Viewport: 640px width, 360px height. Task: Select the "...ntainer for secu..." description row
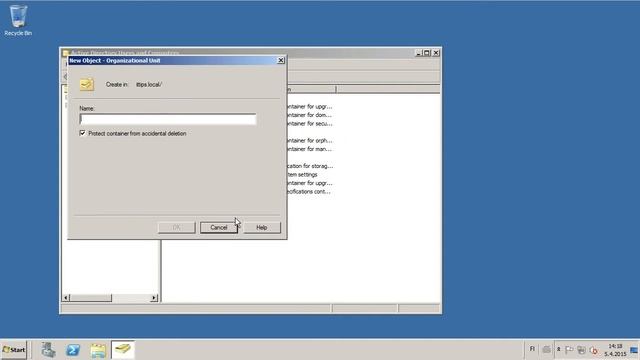pyautogui.click(x=309, y=123)
